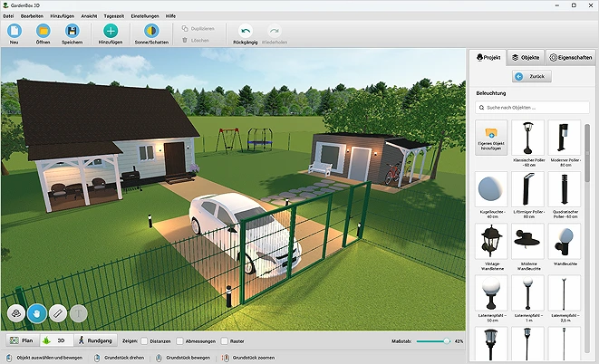The height and width of the screenshot is (364, 599).
Task: Enable the Abmessungen checkbox
Action: coord(179,341)
